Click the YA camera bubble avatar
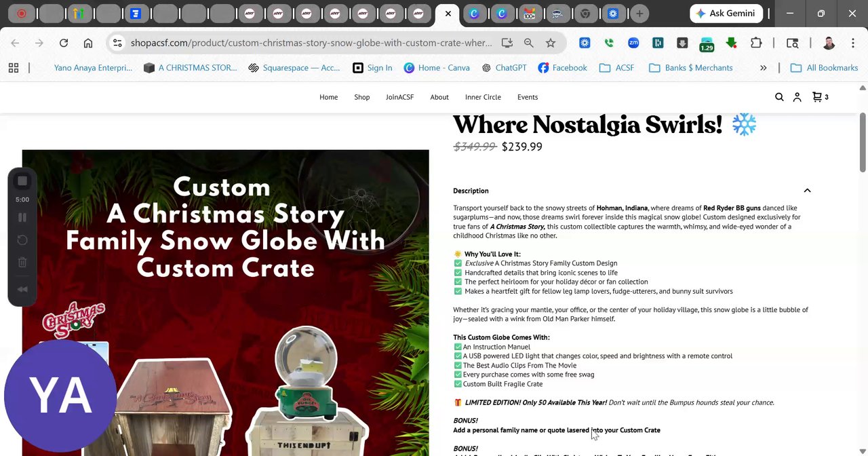The width and height of the screenshot is (868, 456). coord(60,396)
